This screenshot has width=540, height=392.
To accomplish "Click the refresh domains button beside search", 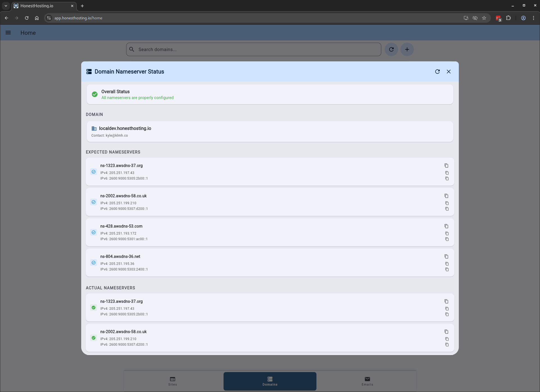I will coord(391,49).
